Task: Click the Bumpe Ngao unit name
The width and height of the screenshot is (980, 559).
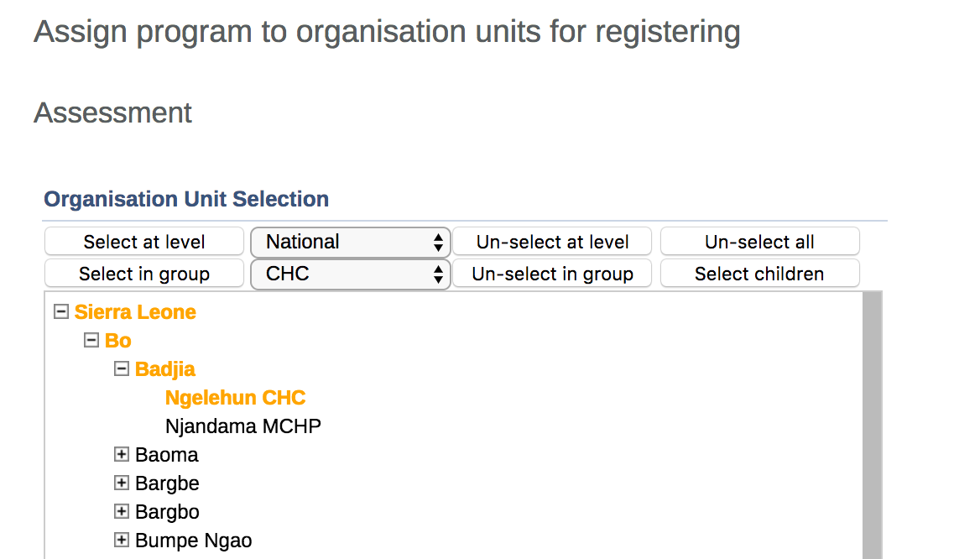Action: [193, 541]
